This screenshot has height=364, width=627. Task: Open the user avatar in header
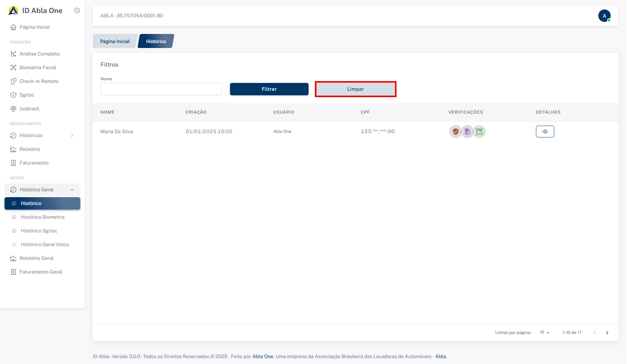(604, 16)
